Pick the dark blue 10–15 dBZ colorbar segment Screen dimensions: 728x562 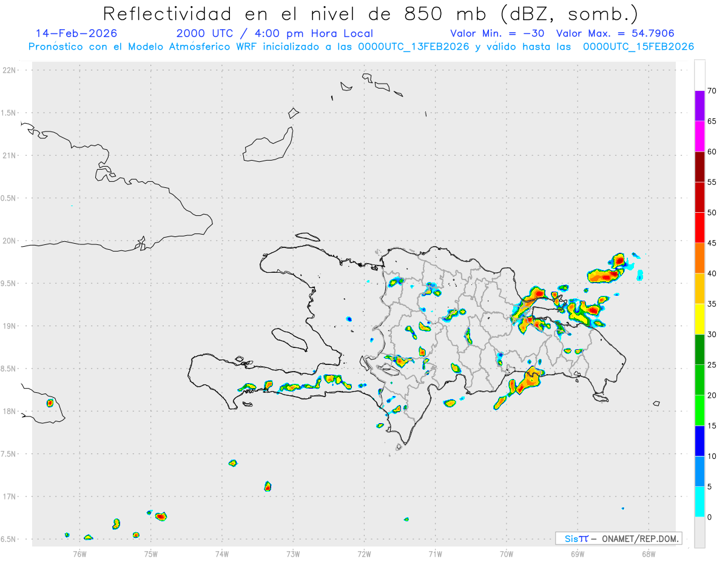click(x=699, y=441)
